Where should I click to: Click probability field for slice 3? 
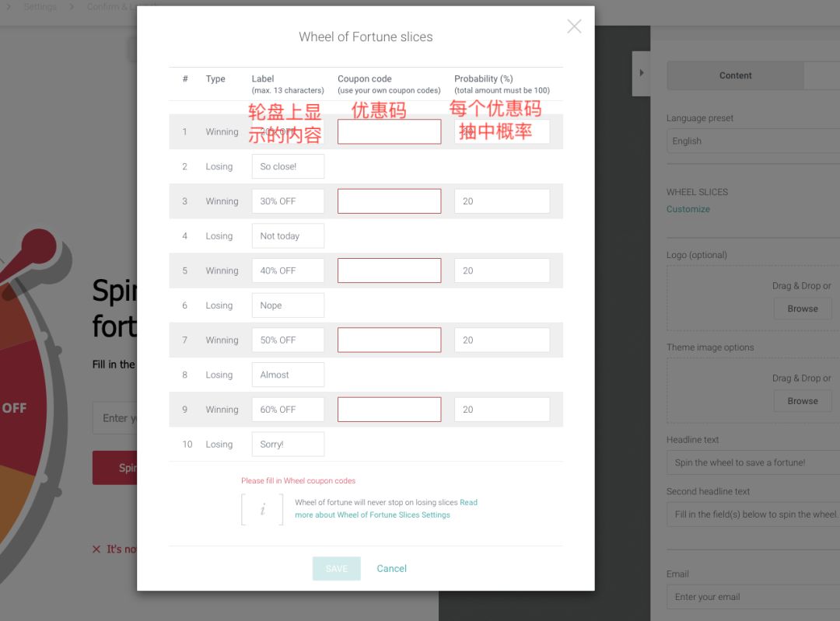(502, 201)
